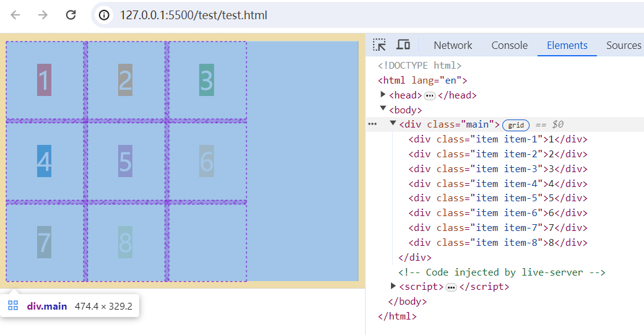Expand the script element node
Screen dimensions: 644x335
click(393, 285)
